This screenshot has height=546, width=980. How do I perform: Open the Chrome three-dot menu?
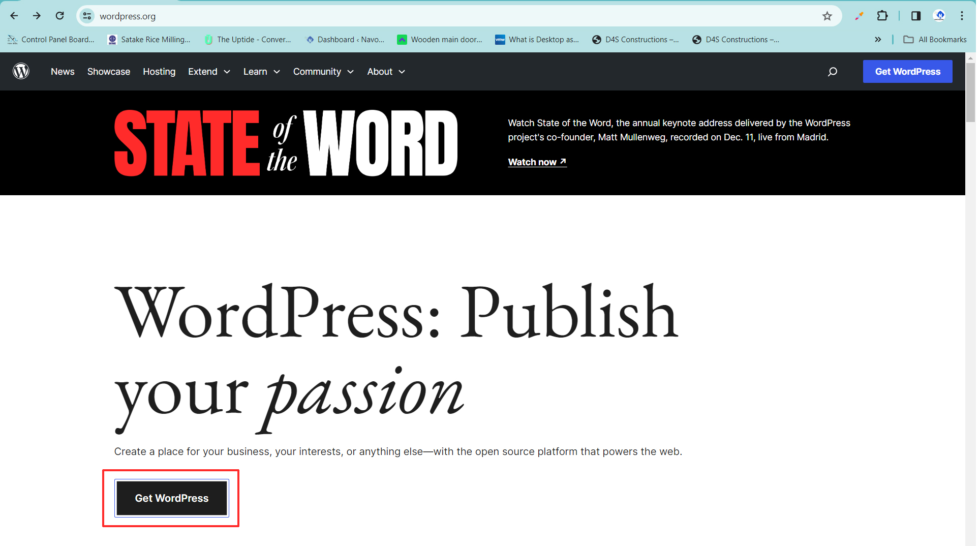pyautogui.click(x=962, y=16)
